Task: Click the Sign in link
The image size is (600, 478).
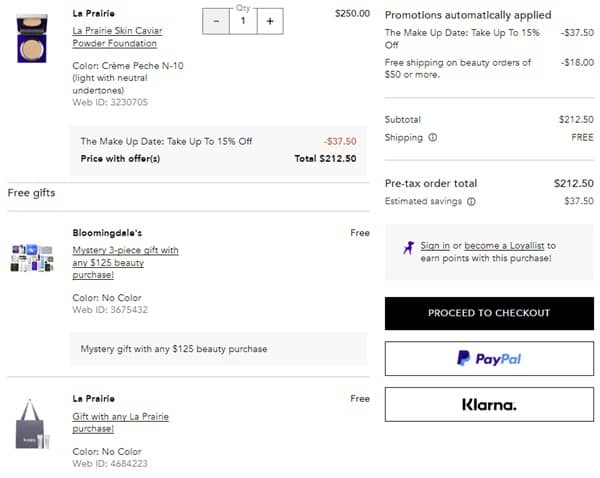Action: pyautogui.click(x=435, y=245)
